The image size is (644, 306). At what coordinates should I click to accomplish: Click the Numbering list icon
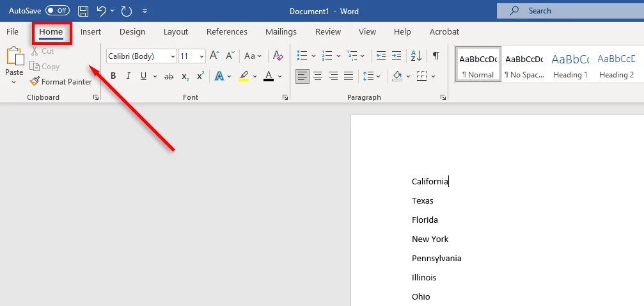coord(327,56)
